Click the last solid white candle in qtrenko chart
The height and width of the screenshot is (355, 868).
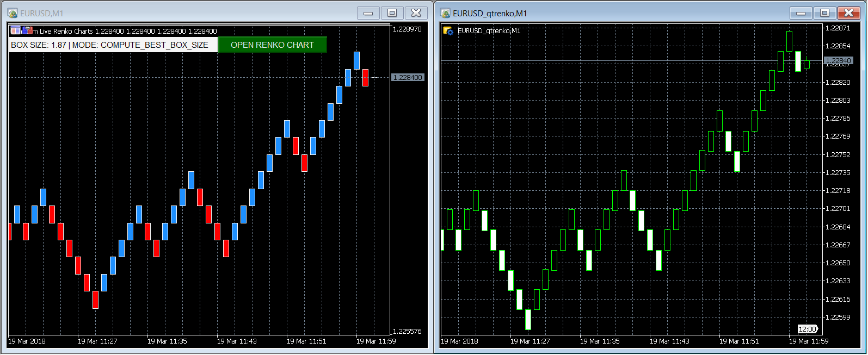tap(798, 61)
